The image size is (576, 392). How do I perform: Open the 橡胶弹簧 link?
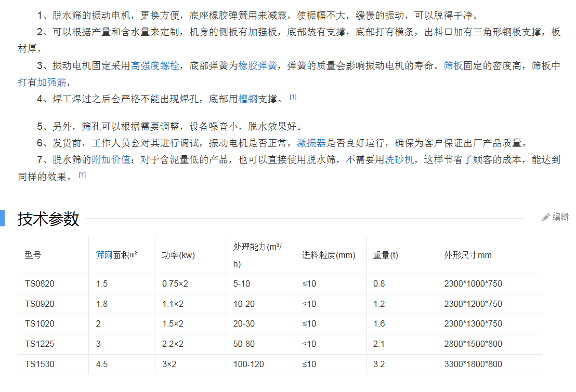click(258, 66)
